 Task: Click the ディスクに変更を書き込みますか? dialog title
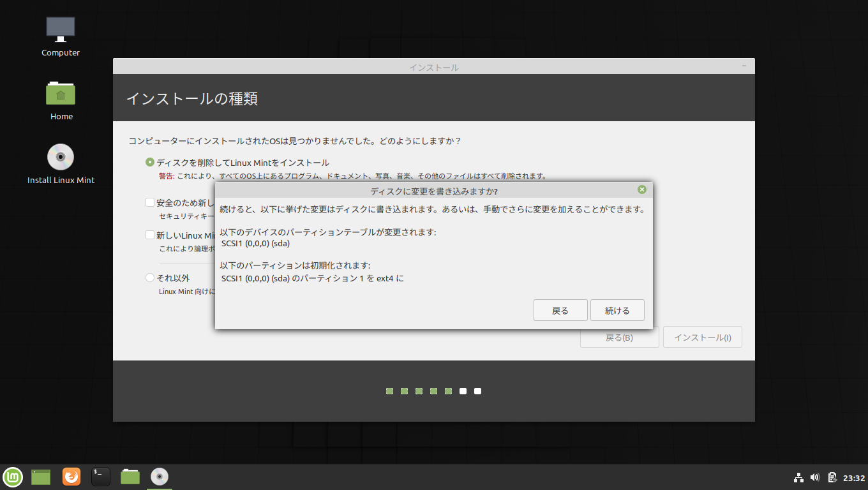tap(434, 191)
